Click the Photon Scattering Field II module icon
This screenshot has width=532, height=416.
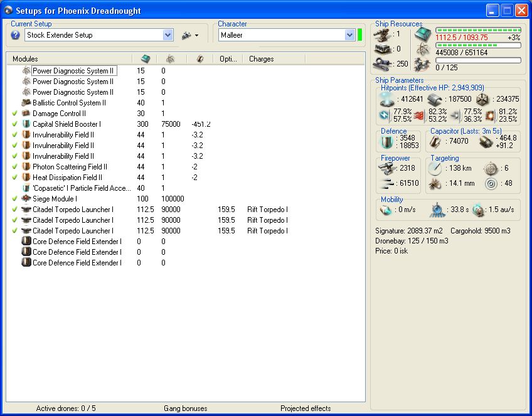point(26,167)
